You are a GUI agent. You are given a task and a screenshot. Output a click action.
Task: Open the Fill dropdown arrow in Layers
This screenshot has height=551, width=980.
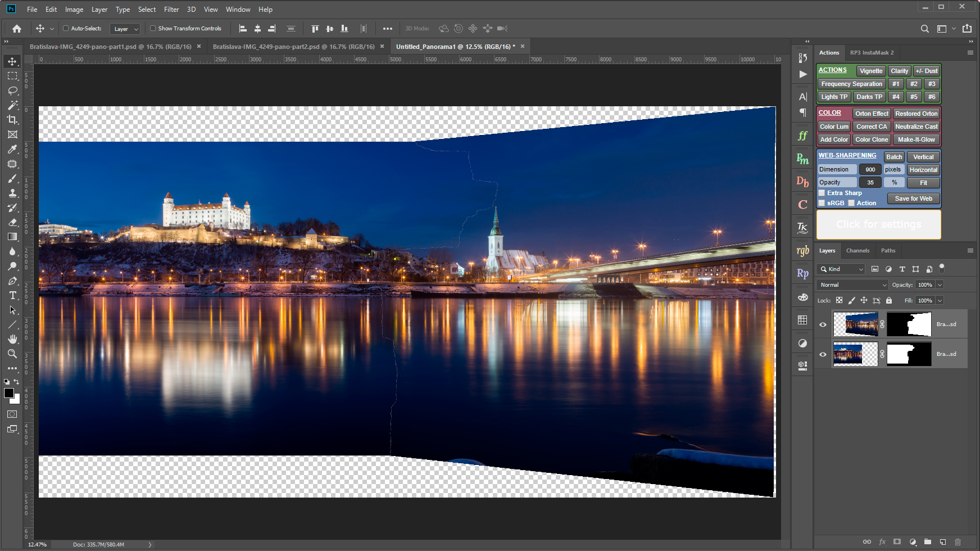tap(940, 300)
